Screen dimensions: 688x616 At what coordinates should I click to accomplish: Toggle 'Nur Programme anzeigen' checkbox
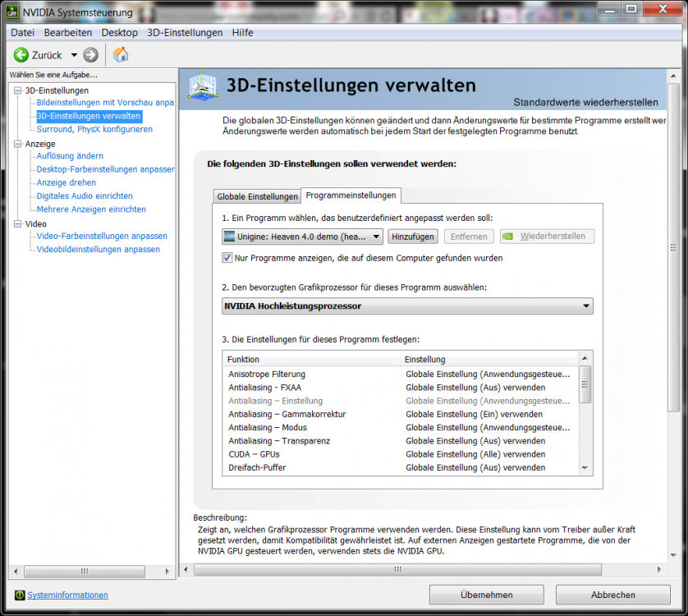click(227, 258)
